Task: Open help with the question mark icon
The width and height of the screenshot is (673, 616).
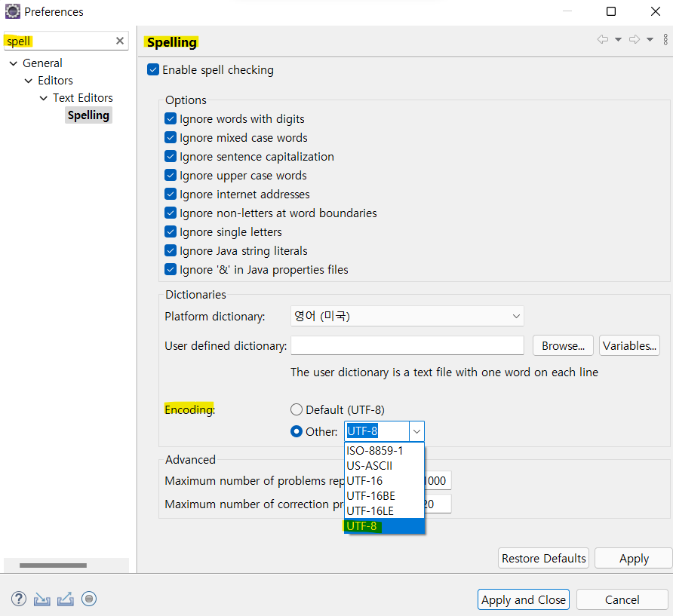Action: tap(18, 599)
